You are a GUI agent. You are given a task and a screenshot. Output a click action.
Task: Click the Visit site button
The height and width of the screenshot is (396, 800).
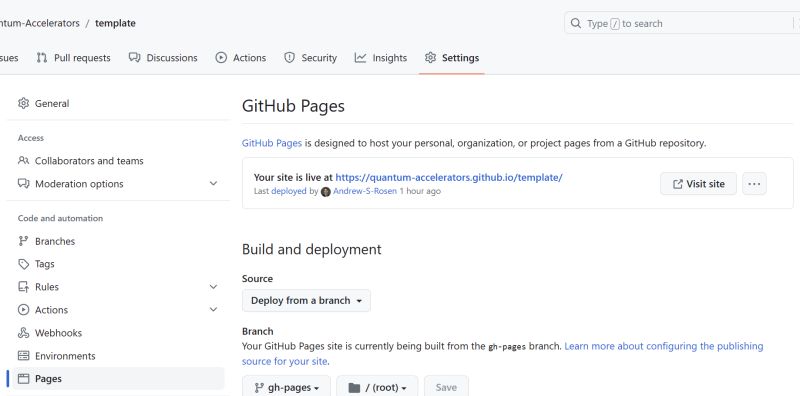pos(698,184)
